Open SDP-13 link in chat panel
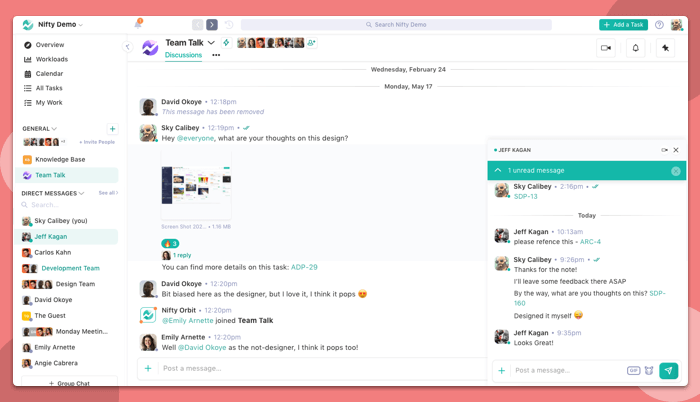The image size is (700, 402). click(x=525, y=197)
